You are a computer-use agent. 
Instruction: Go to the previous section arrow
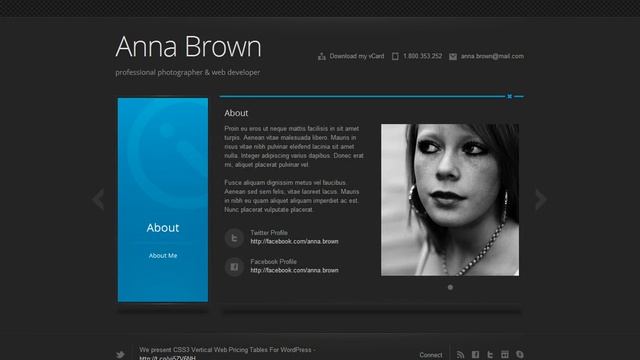pos(98,200)
